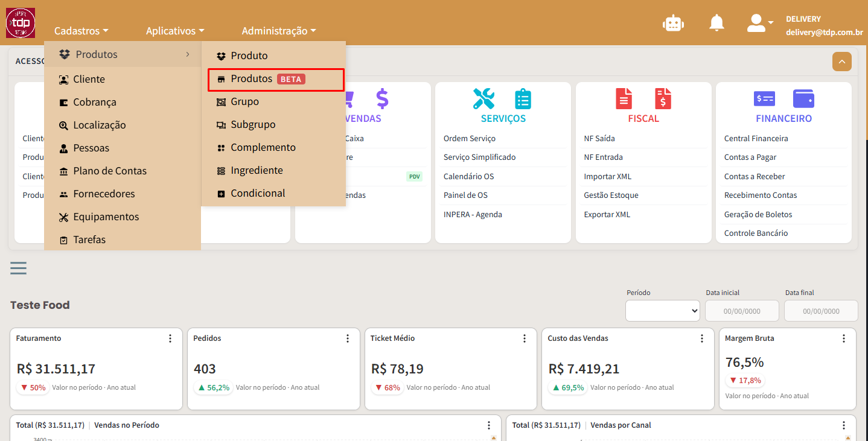
Task: Click the clipboard checklist icon in Serviços
Action: click(x=523, y=98)
